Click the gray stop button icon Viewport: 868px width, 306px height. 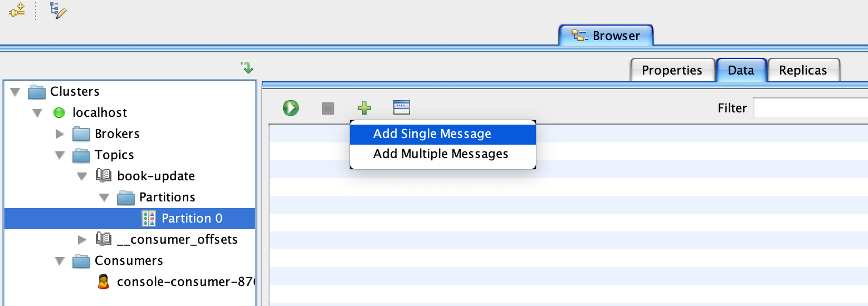click(x=328, y=108)
